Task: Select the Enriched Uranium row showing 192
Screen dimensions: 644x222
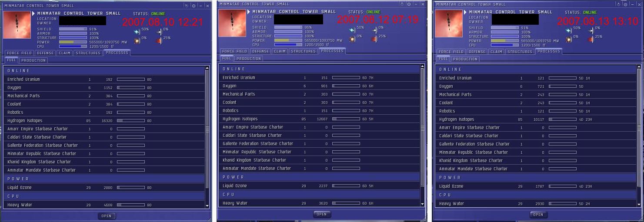Action: (x=104, y=80)
